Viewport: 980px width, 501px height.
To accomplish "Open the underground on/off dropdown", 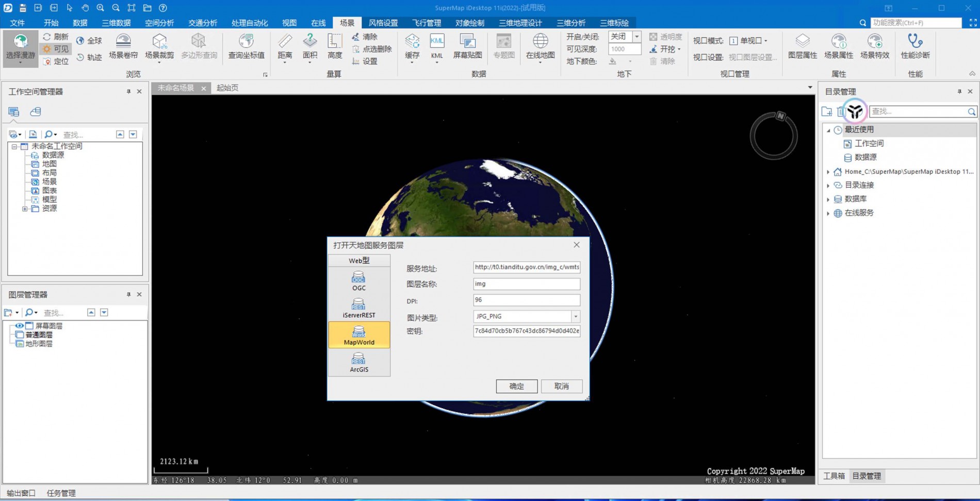I will point(636,37).
